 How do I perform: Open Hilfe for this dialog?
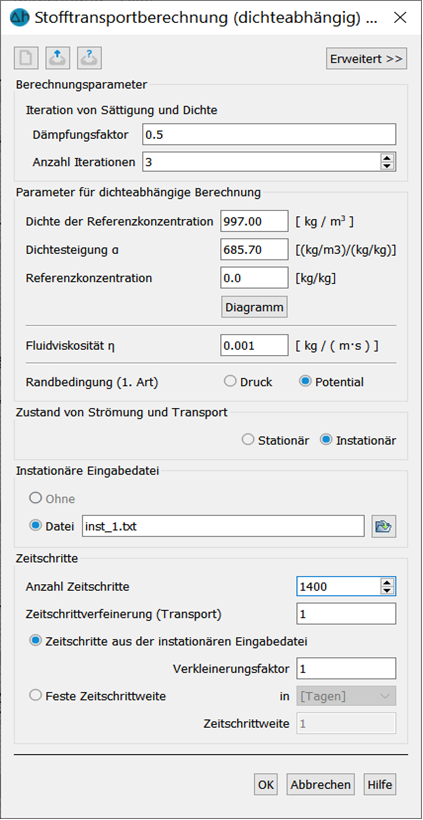tap(380, 784)
